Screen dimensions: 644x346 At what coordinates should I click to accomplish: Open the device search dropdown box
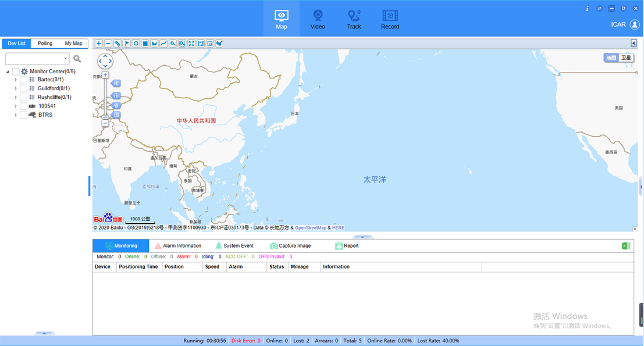coord(37,58)
